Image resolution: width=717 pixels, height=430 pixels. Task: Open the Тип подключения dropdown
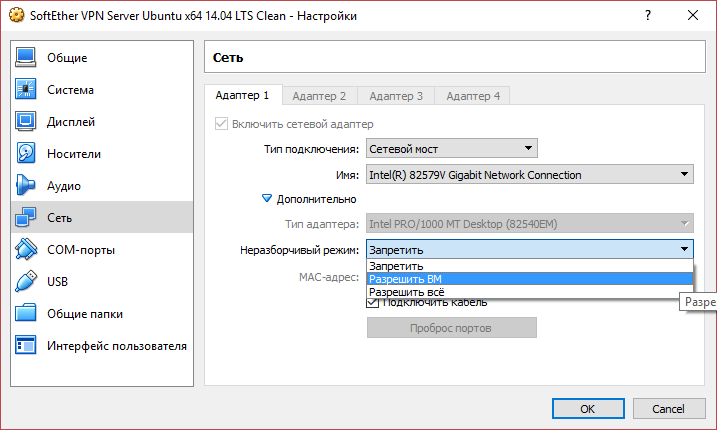(451, 149)
